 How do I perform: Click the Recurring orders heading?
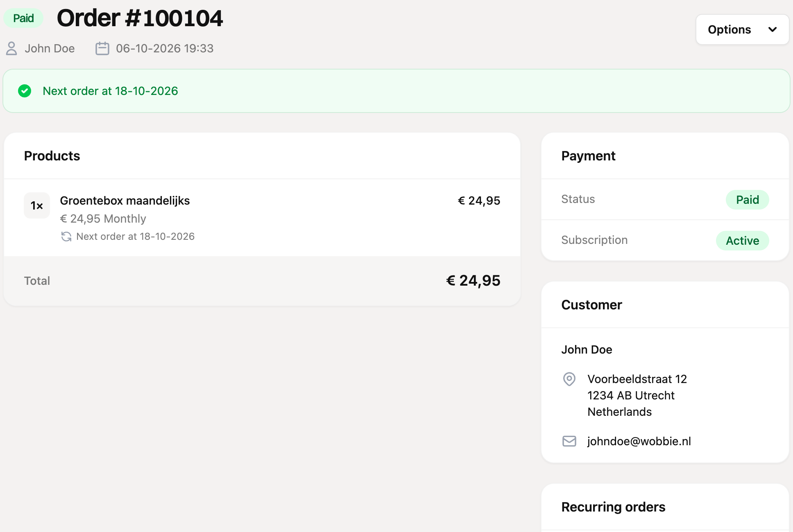(613, 507)
